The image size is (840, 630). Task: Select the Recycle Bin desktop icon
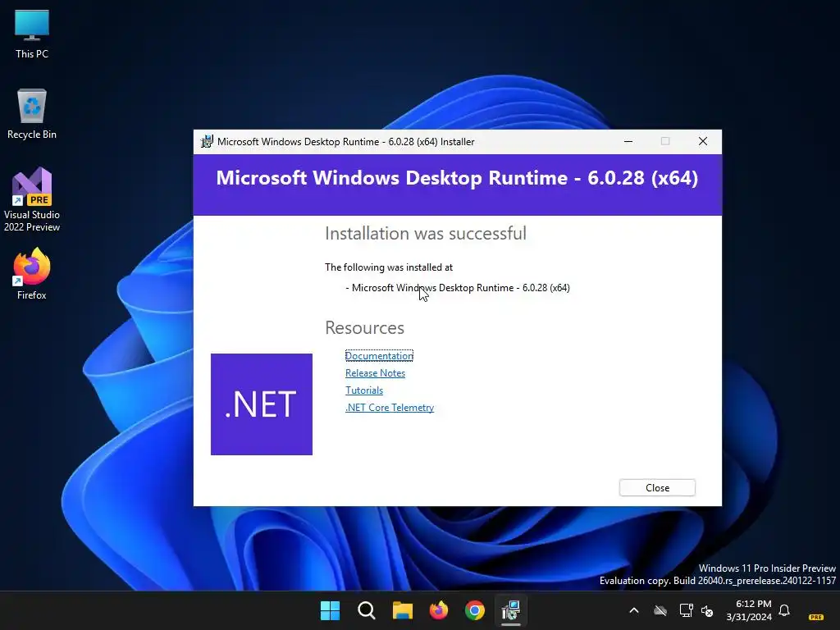tap(32, 113)
